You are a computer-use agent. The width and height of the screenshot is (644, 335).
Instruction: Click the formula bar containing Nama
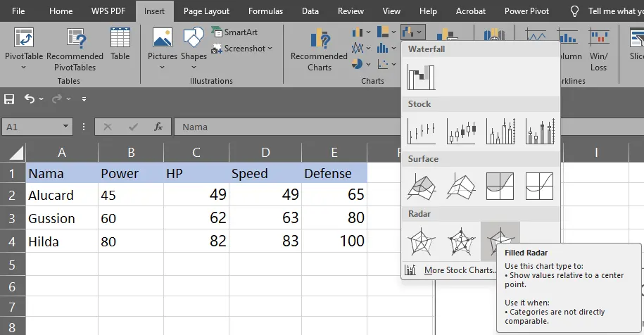(x=286, y=127)
